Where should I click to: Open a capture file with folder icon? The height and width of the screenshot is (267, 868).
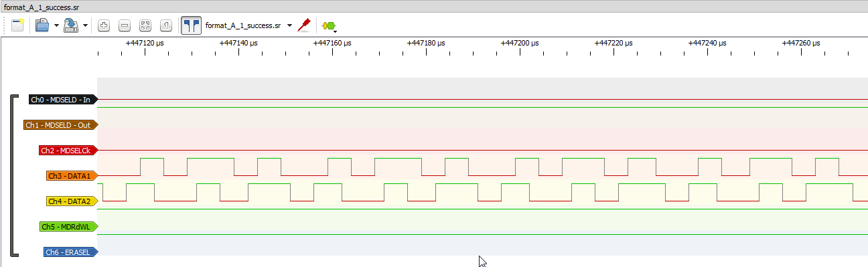pos(42,25)
